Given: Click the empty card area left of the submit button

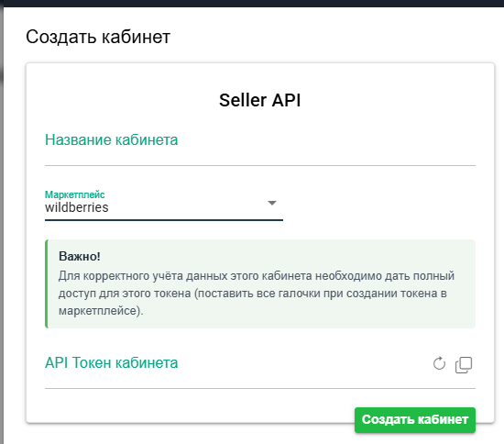Looking at the screenshot, I should pyautogui.click(x=199, y=406).
